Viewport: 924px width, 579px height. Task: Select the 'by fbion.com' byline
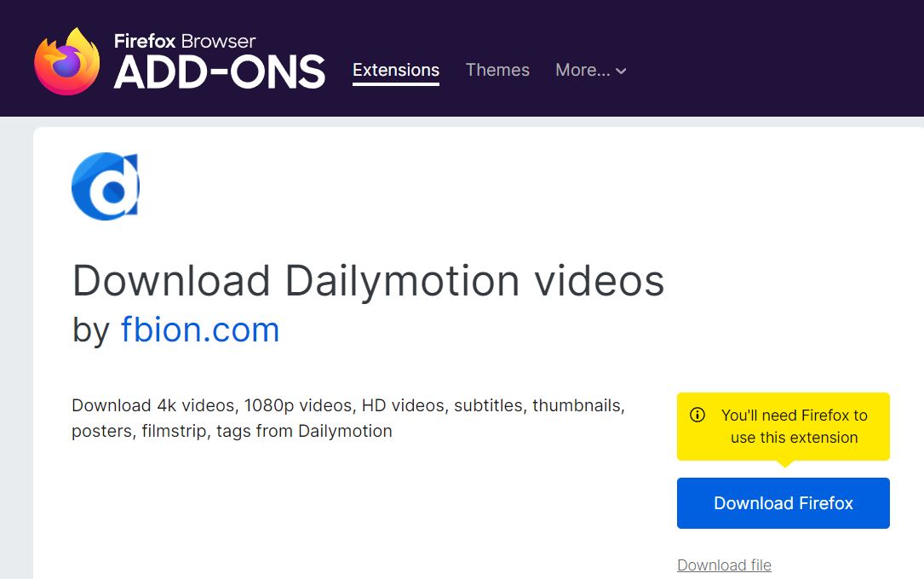tap(175, 329)
